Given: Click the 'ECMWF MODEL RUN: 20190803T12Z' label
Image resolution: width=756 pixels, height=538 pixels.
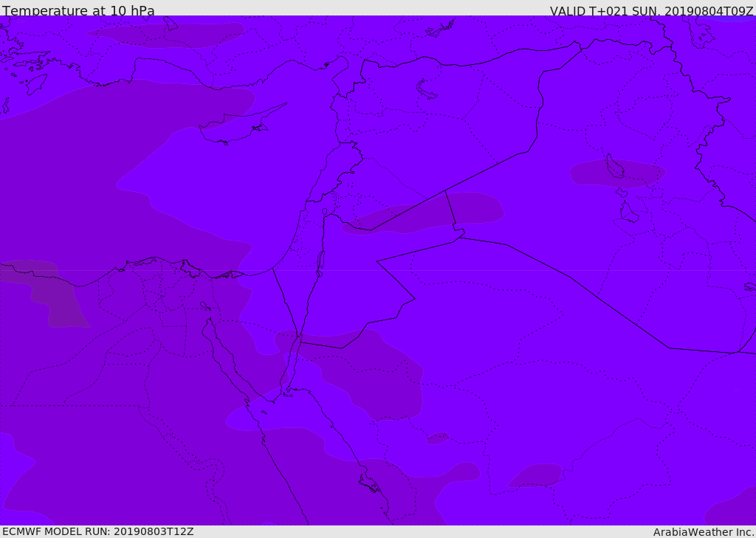Looking at the screenshot, I should point(98,531).
